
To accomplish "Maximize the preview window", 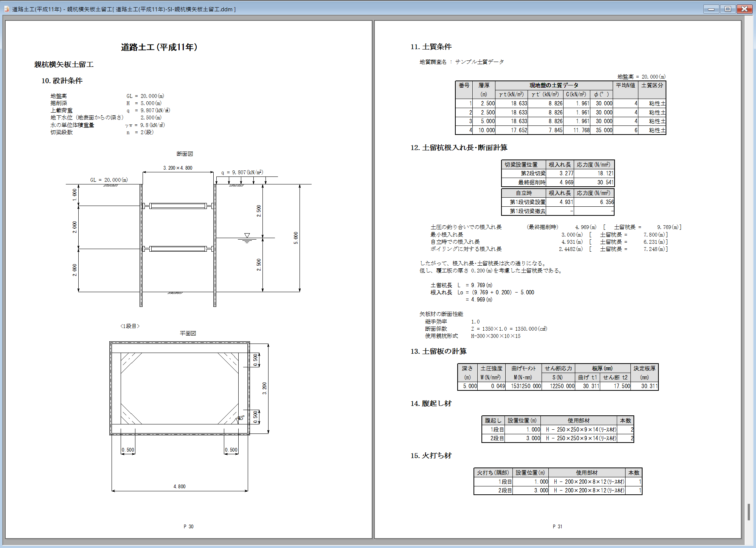I will point(728,9).
